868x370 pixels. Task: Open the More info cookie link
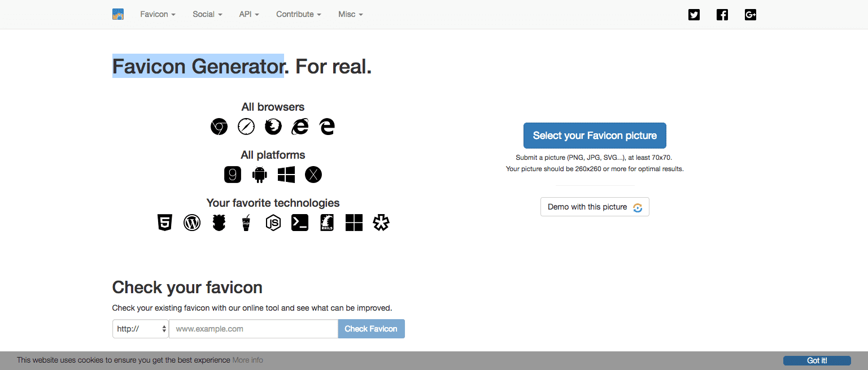(x=247, y=360)
